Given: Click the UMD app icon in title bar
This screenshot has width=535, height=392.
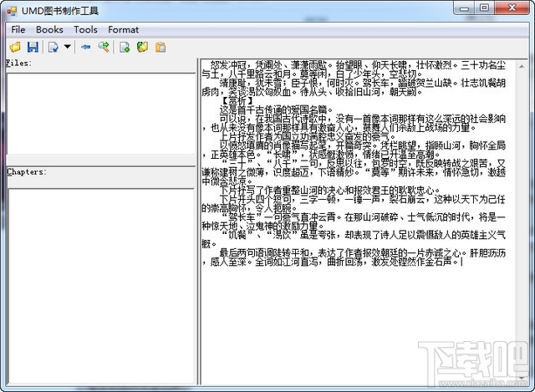Looking at the screenshot, I should [x=12, y=11].
